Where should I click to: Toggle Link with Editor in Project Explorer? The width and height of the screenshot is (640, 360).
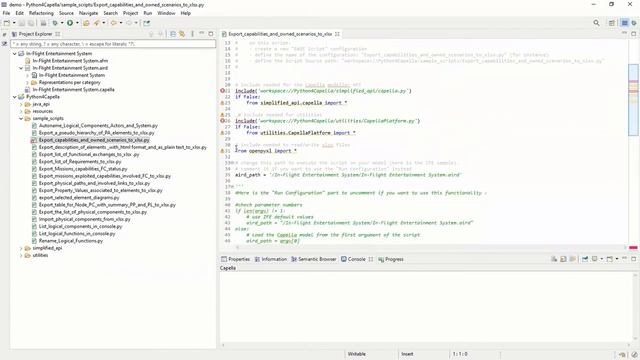click(182, 34)
